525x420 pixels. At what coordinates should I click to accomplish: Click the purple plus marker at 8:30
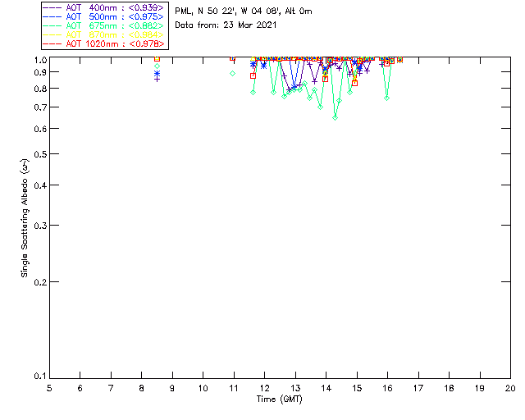point(157,79)
